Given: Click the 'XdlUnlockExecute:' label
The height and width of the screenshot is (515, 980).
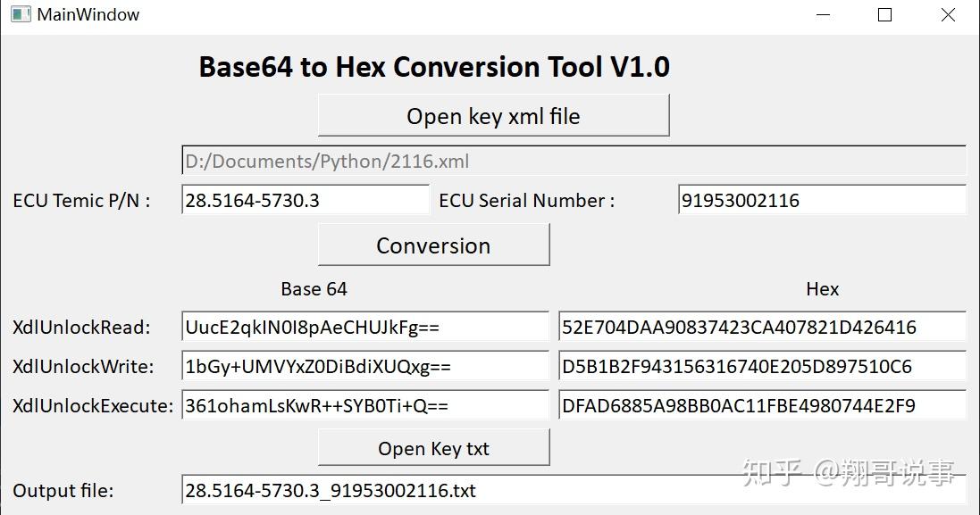Looking at the screenshot, I should pos(93,406).
